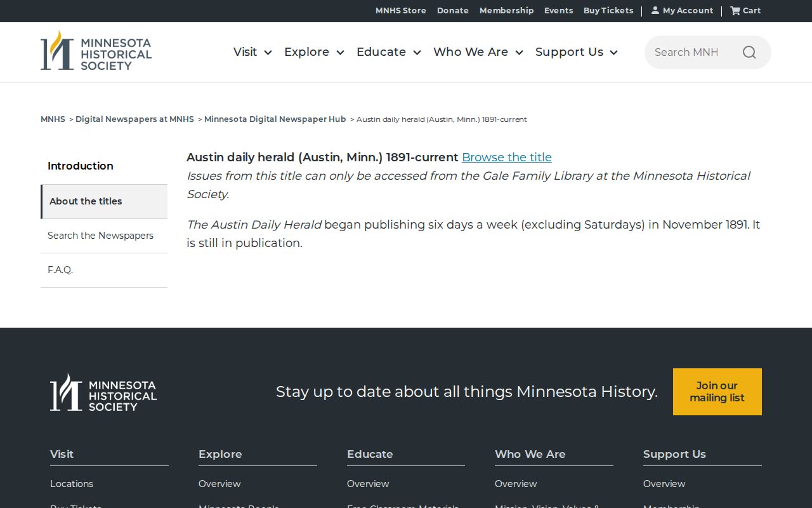The width and height of the screenshot is (812, 508).
Task: Open the footer Educate heading link
Action: 370,454
